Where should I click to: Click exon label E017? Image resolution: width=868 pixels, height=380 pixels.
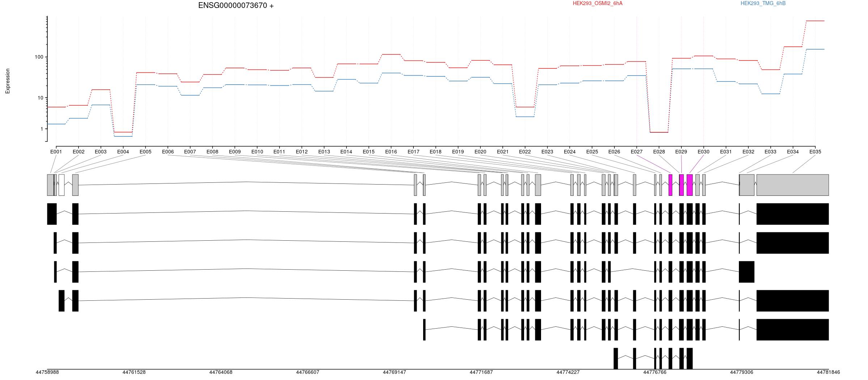click(x=413, y=152)
